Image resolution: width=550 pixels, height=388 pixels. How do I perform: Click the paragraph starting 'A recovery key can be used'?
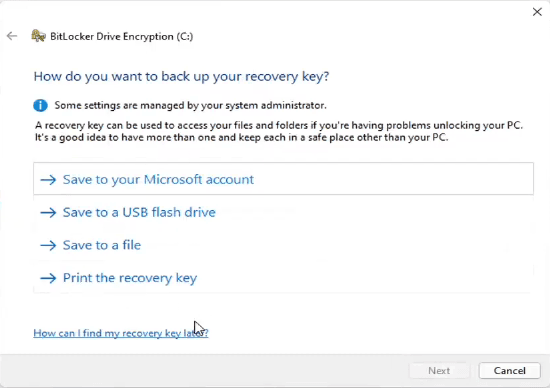(x=279, y=131)
